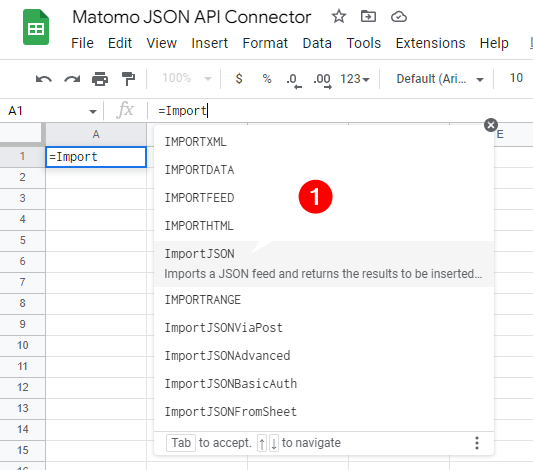Open the Default (Arial) font dropdown

click(x=440, y=79)
